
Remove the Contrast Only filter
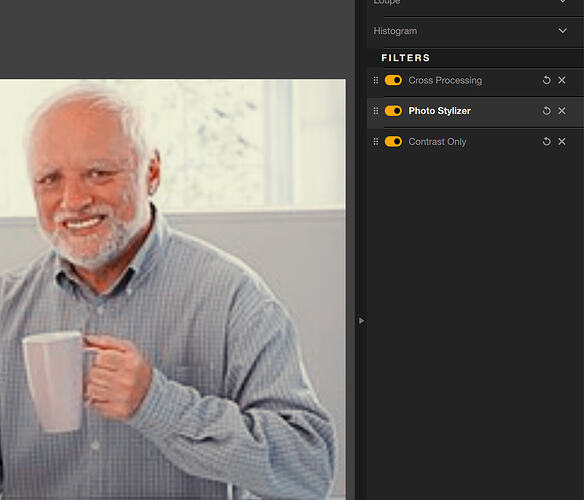[x=562, y=142]
